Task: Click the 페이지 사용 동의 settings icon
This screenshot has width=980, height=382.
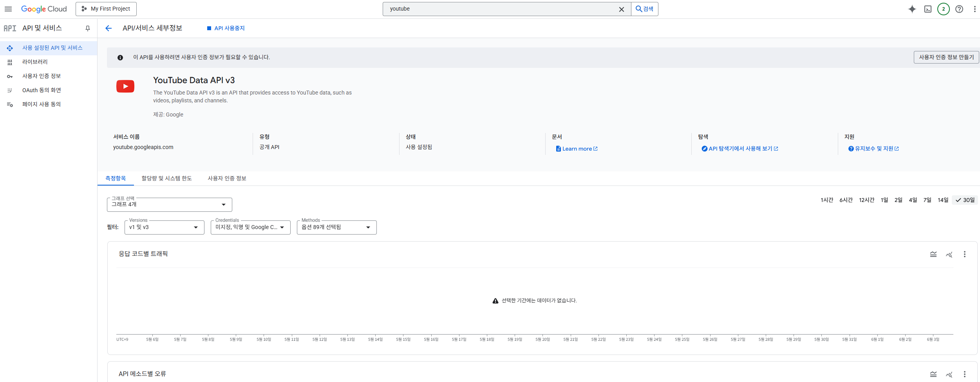Action: [10, 104]
